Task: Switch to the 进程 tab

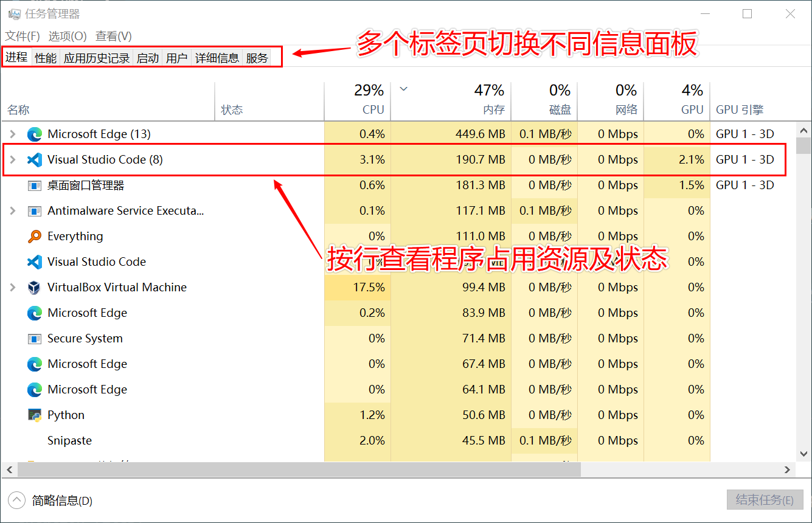Action: (x=17, y=57)
